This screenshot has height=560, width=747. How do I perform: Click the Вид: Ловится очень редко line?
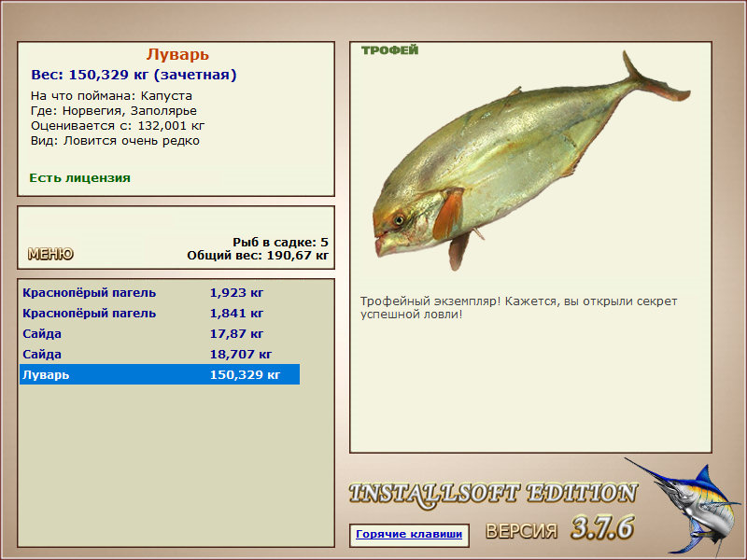(115, 141)
